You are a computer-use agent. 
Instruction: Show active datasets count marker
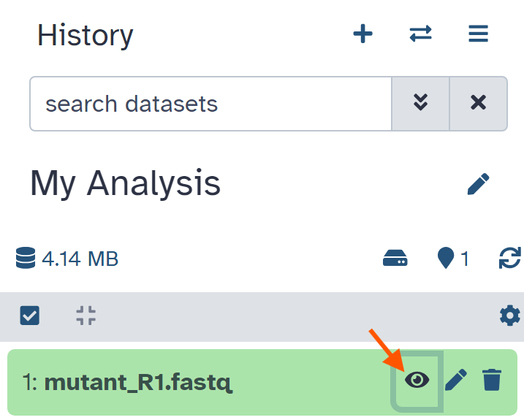(453, 259)
